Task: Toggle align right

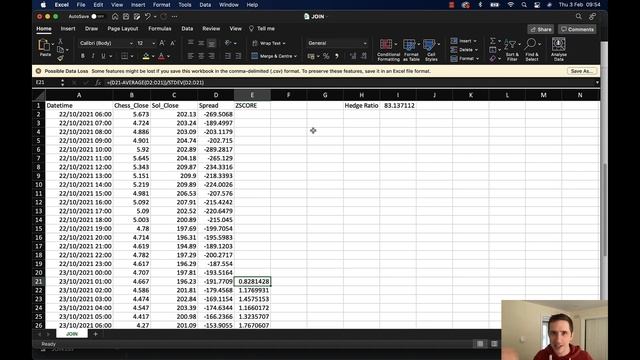Action: pos(211,56)
